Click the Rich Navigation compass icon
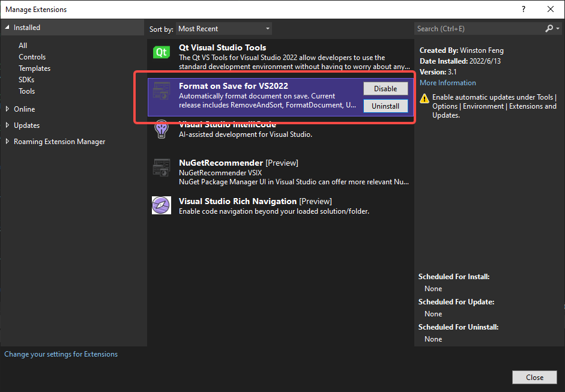This screenshot has width=565, height=392. [161, 205]
